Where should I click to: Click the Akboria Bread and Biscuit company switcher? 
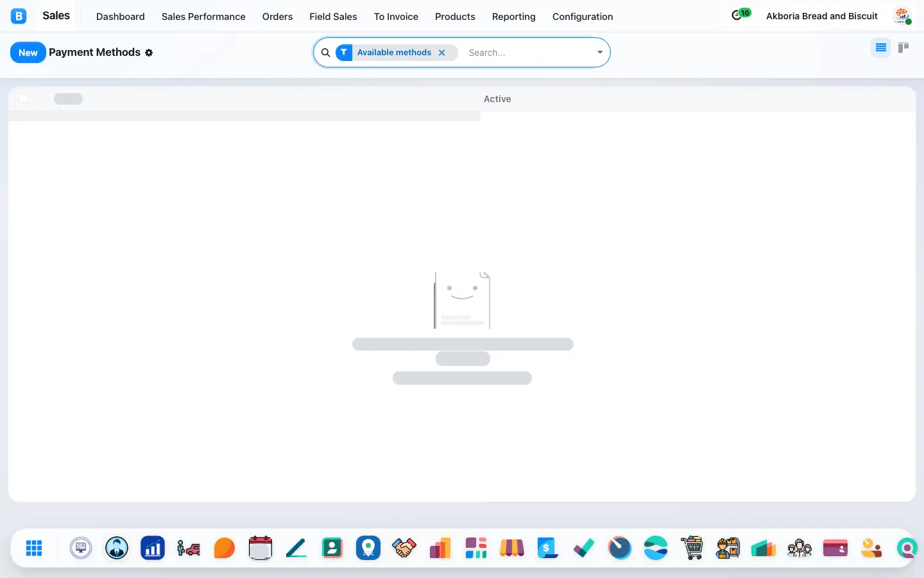point(822,16)
